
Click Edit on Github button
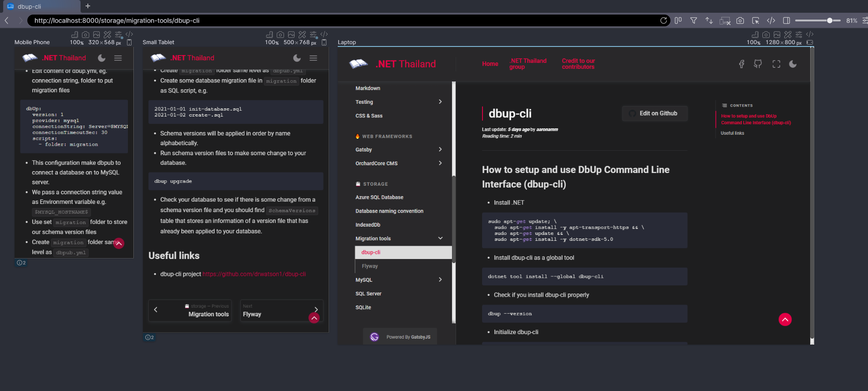click(655, 113)
